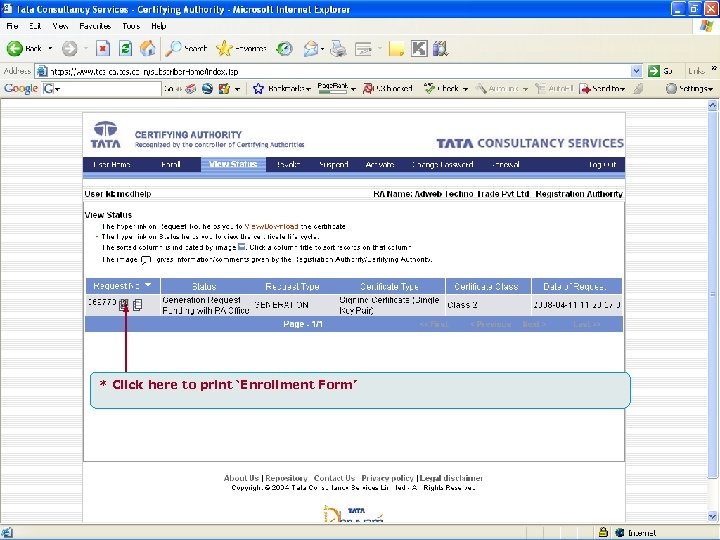Click the Google toolbar Send to button
Image resolution: width=720 pixels, height=540 pixels.
tap(599, 88)
